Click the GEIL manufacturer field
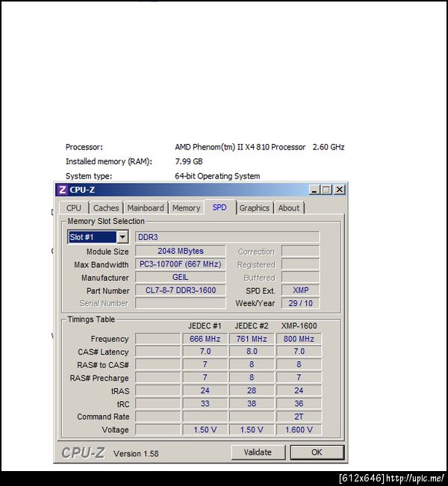This screenshot has height=486, width=448. tap(181, 277)
